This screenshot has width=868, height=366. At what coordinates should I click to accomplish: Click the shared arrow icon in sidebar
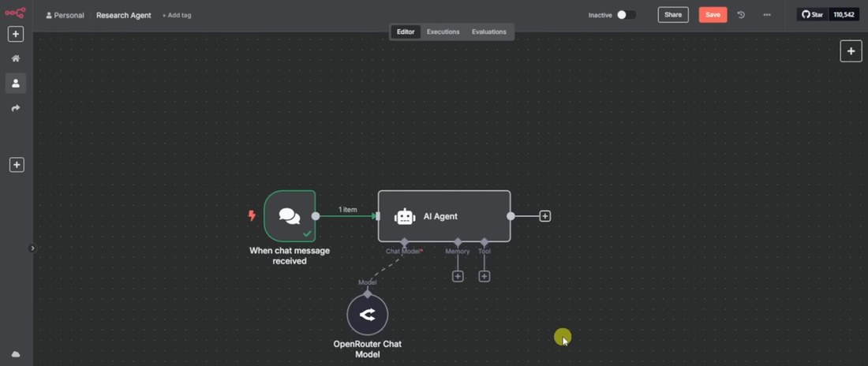16,108
